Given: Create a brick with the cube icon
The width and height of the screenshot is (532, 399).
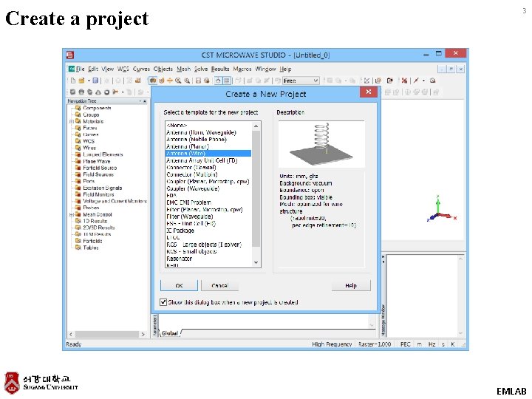Looking at the screenshot, I should click(x=72, y=92).
